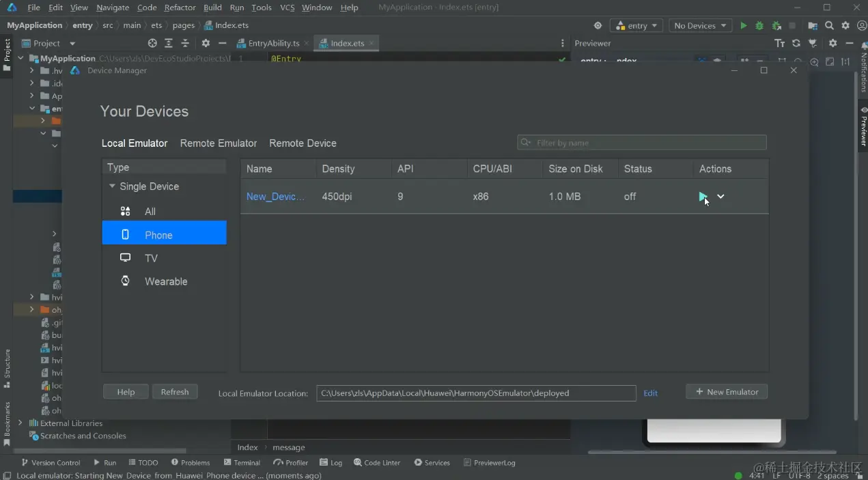Start the New_Device emulator with play icon
868x480 pixels.
coord(703,197)
